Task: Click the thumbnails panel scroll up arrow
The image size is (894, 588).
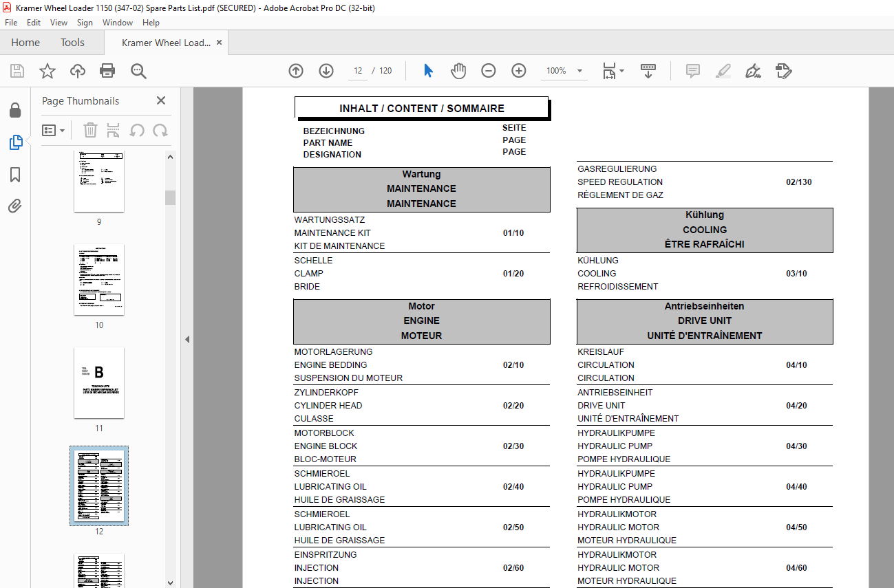Action: click(x=170, y=157)
